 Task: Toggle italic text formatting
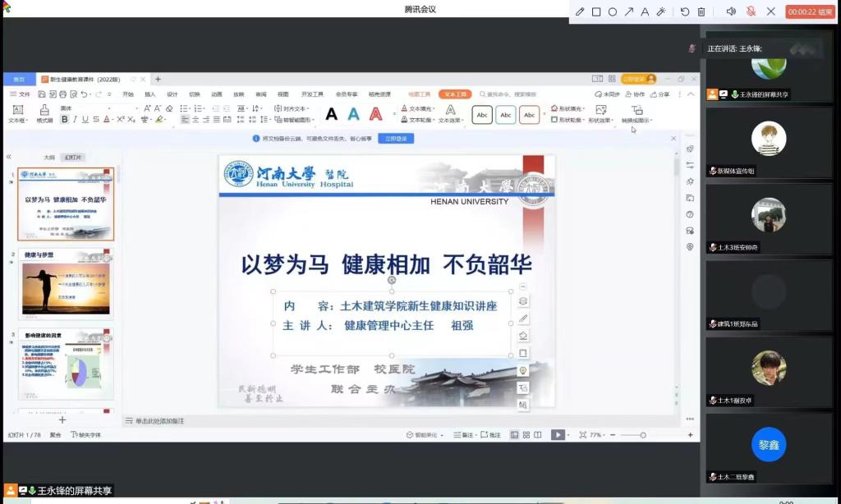tap(75, 120)
